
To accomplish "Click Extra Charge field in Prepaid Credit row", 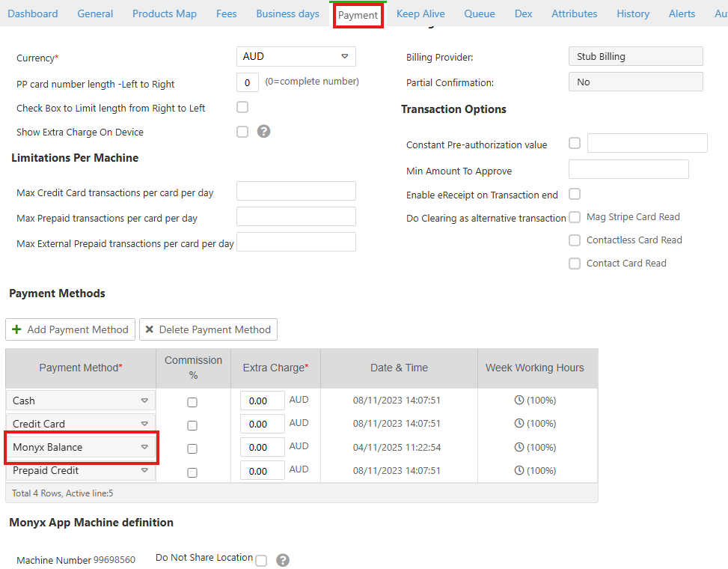I will (263, 470).
